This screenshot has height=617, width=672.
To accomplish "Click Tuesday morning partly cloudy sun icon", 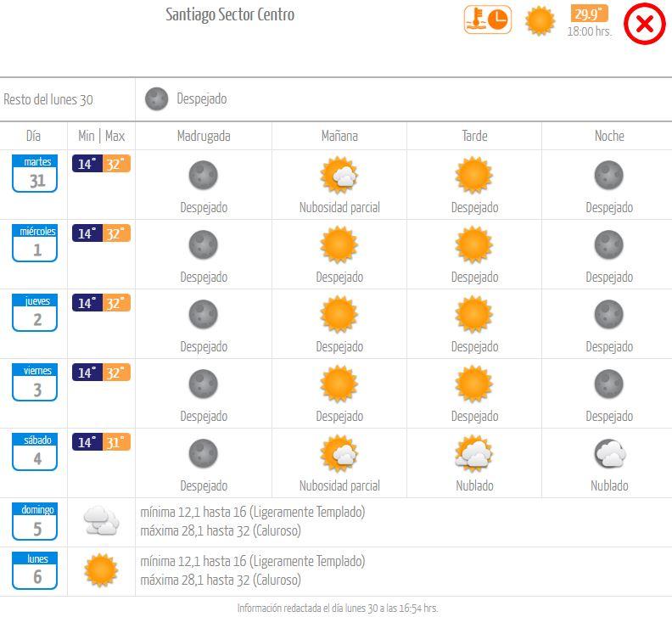I will (339, 176).
